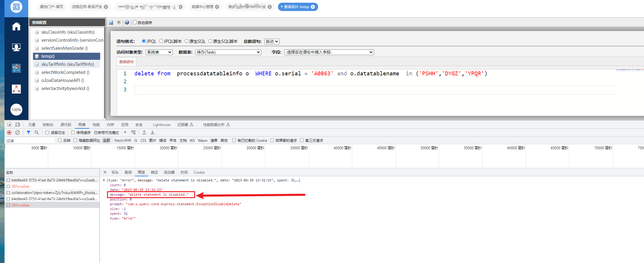Check the 有已拦截的 Cookie checkbox
This screenshot has height=263, width=644.
[x=234, y=140]
